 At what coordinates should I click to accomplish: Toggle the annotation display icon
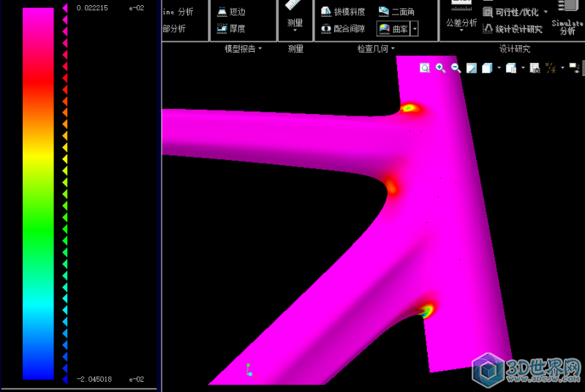(x=574, y=68)
